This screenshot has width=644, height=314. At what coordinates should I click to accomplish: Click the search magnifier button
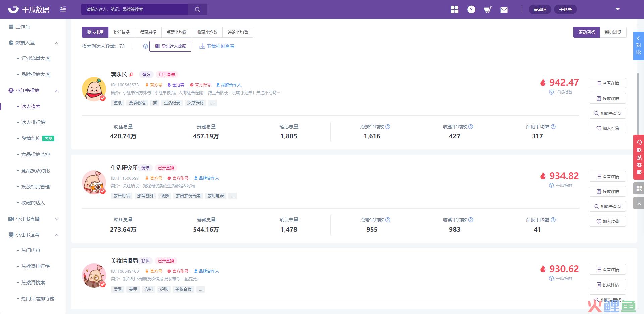coord(197,9)
